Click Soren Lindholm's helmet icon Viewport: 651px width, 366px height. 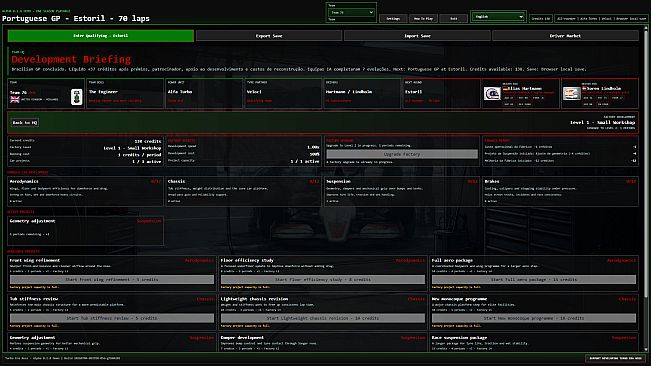point(572,93)
